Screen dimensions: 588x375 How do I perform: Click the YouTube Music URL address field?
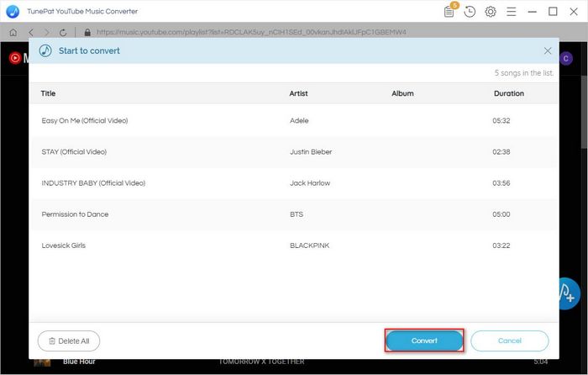[x=251, y=32]
